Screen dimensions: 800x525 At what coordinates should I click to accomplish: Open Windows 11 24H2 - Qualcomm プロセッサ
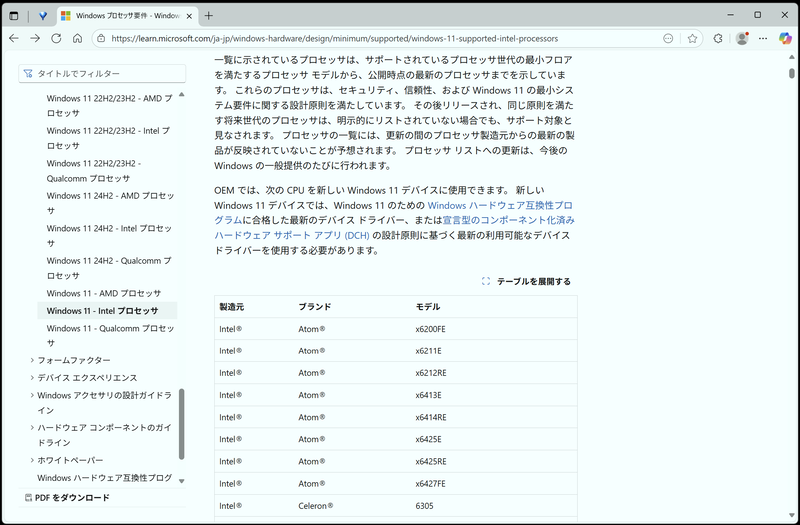(x=109, y=268)
